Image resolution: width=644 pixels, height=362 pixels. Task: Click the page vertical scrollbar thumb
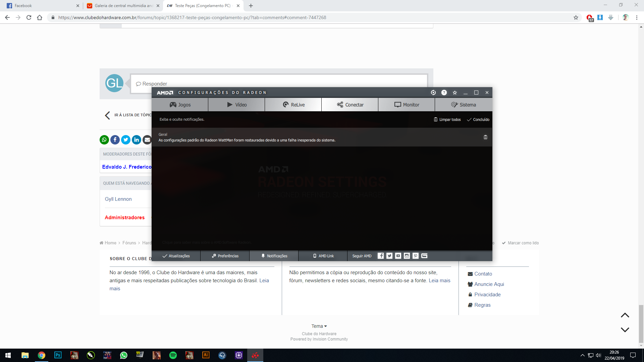click(641, 324)
